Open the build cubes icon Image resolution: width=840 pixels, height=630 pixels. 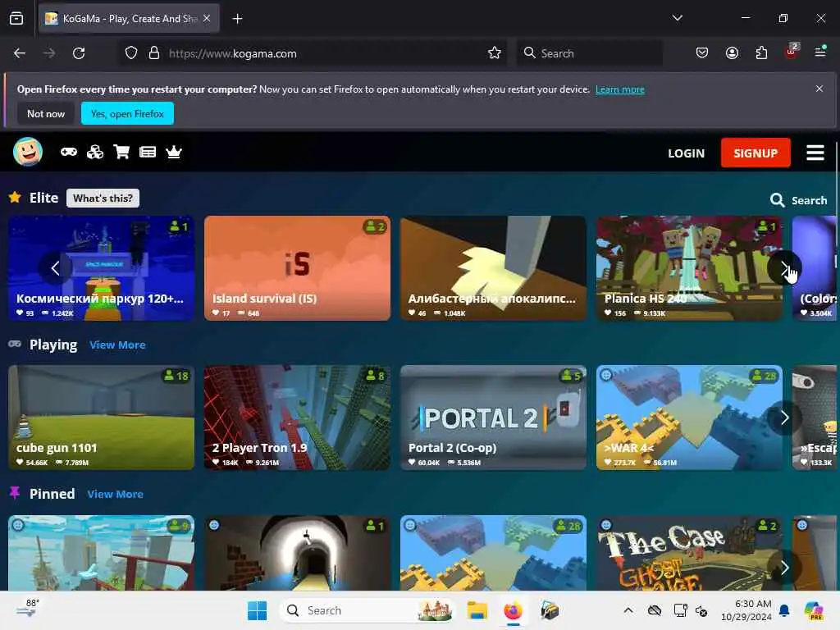pyautogui.click(x=95, y=152)
